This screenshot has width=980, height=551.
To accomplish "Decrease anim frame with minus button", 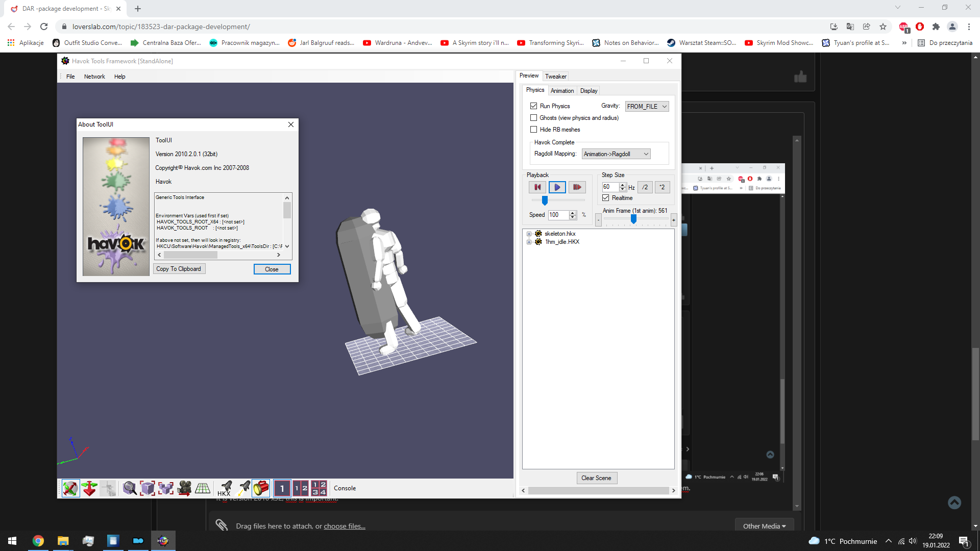I will click(598, 220).
